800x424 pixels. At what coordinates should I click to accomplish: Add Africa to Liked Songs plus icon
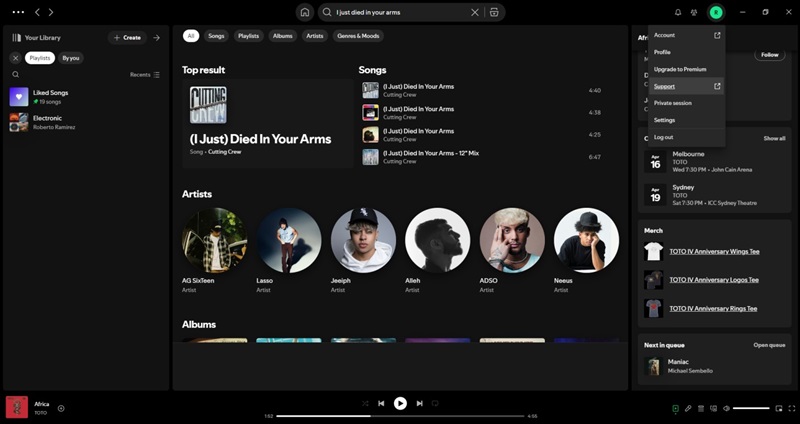(61, 408)
